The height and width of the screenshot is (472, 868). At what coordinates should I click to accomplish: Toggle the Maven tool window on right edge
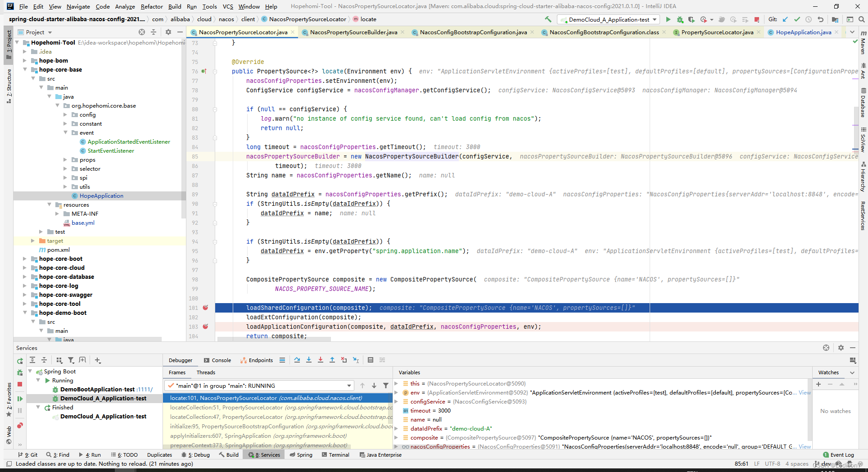coord(863,42)
